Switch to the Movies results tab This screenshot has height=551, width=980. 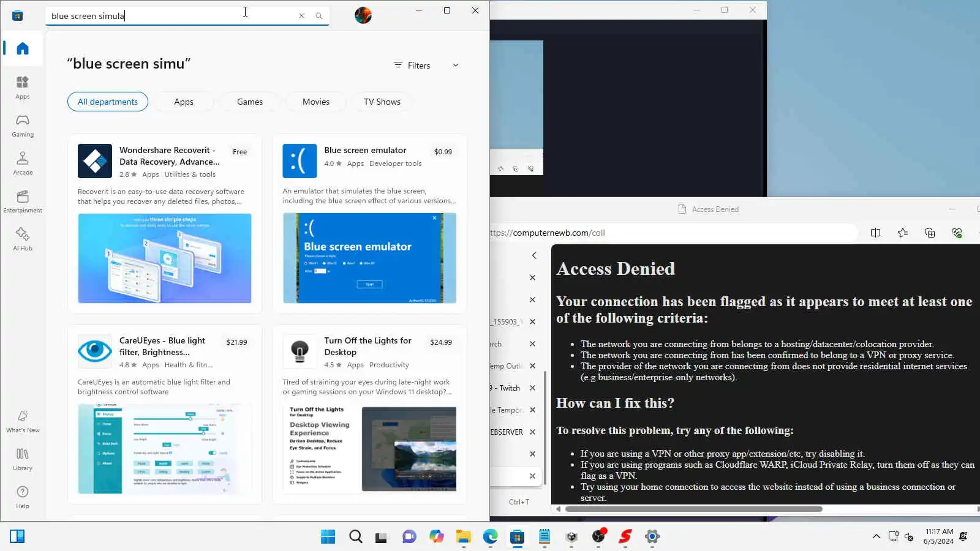(316, 102)
